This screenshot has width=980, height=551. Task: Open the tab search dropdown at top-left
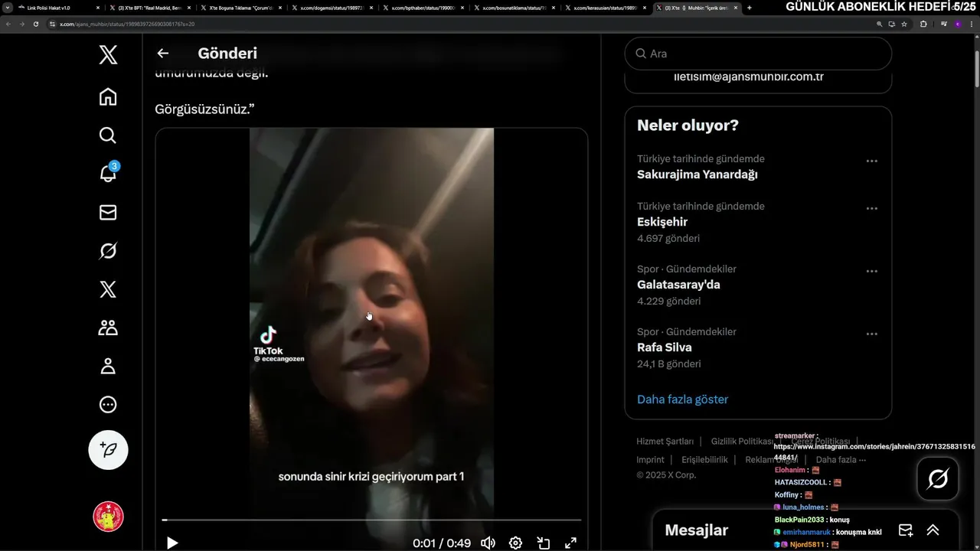[7, 8]
